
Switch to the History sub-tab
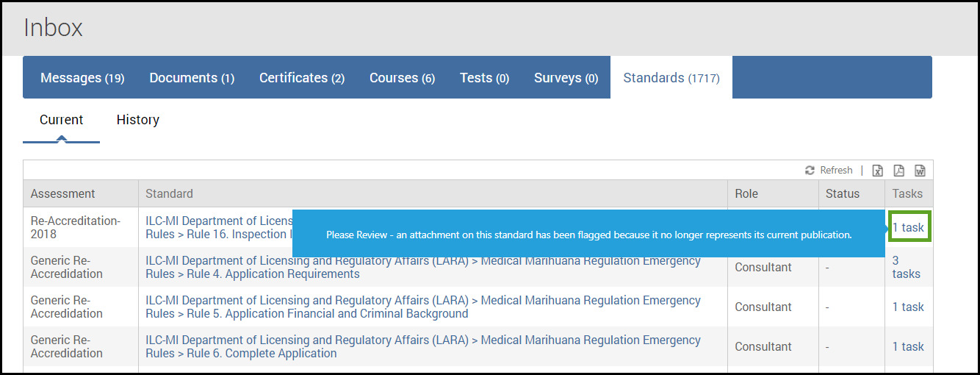[138, 120]
